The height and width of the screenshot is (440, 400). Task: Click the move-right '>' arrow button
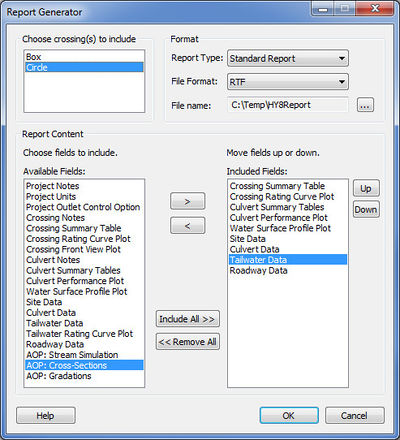(x=188, y=201)
